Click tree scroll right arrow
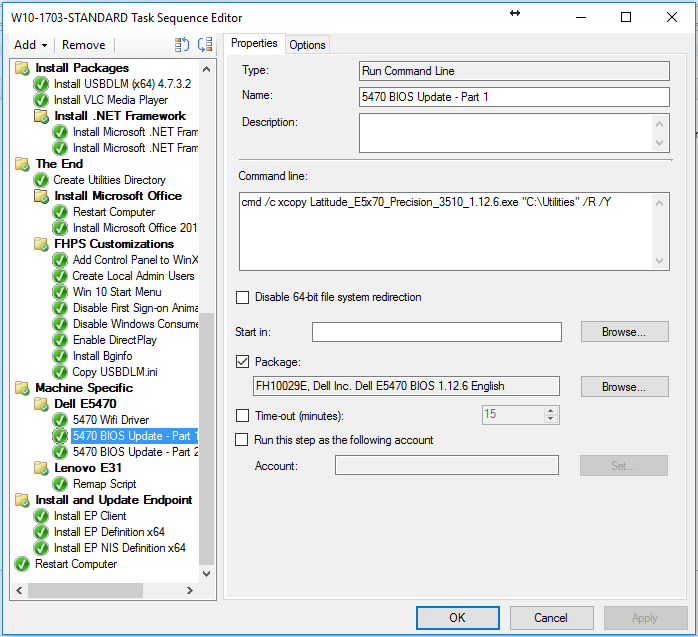 click(190, 591)
